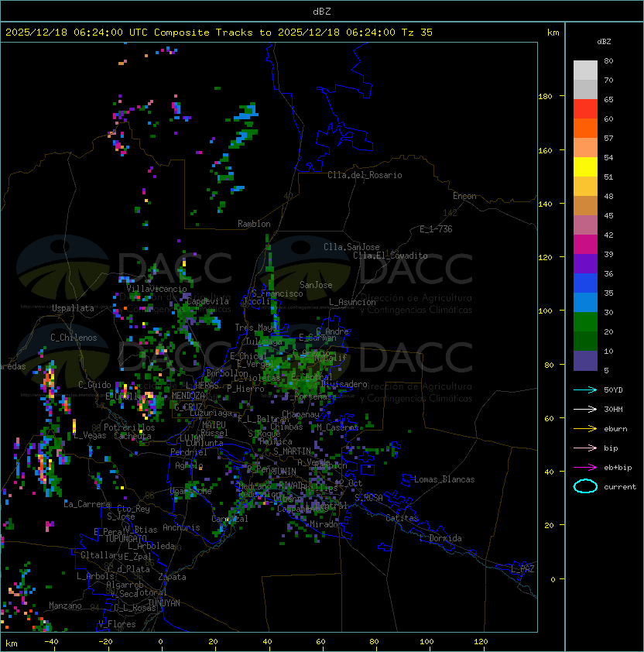This screenshot has height=652, width=644.
Task: Click the 30 dBZ green swatch
Action: tap(585, 321)
